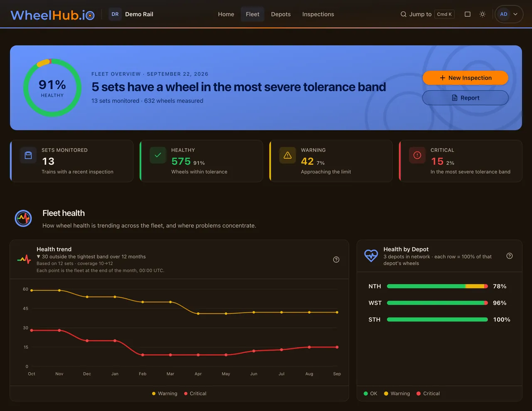532x411 pixels.
Task: Click the warning data point for Oct
Action: 32,290
